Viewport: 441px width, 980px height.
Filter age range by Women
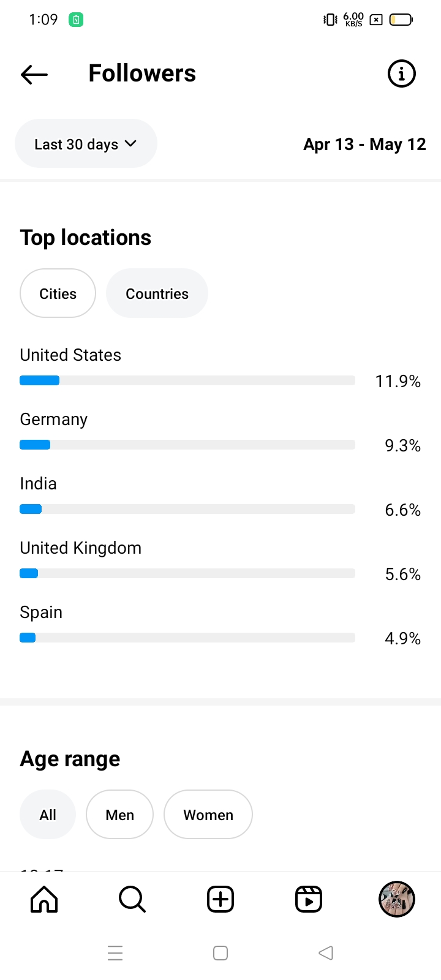click(x=208, y=815)
